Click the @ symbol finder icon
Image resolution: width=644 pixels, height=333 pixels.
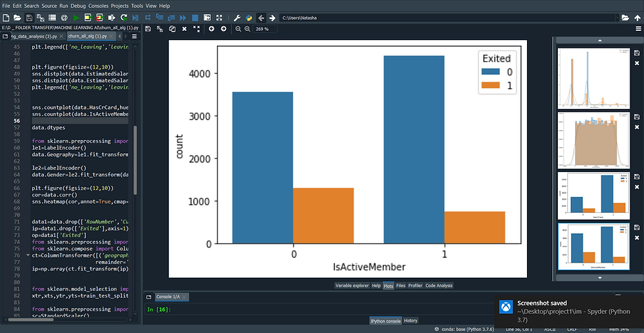pyautogui.click(x=64, y=18)
